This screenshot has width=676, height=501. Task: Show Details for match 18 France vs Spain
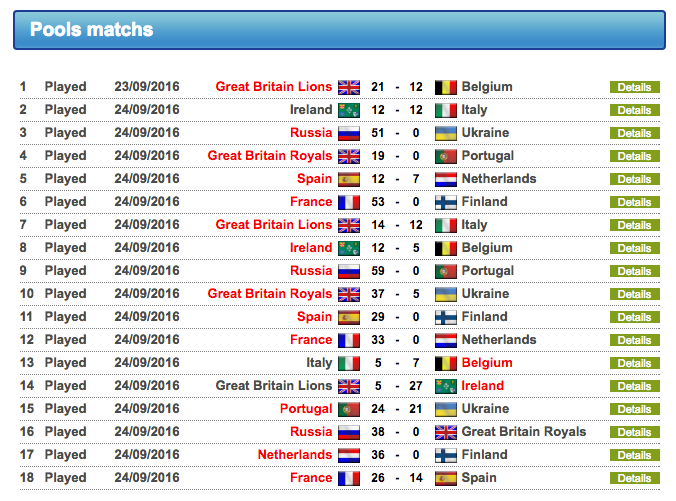click(634, 478)
